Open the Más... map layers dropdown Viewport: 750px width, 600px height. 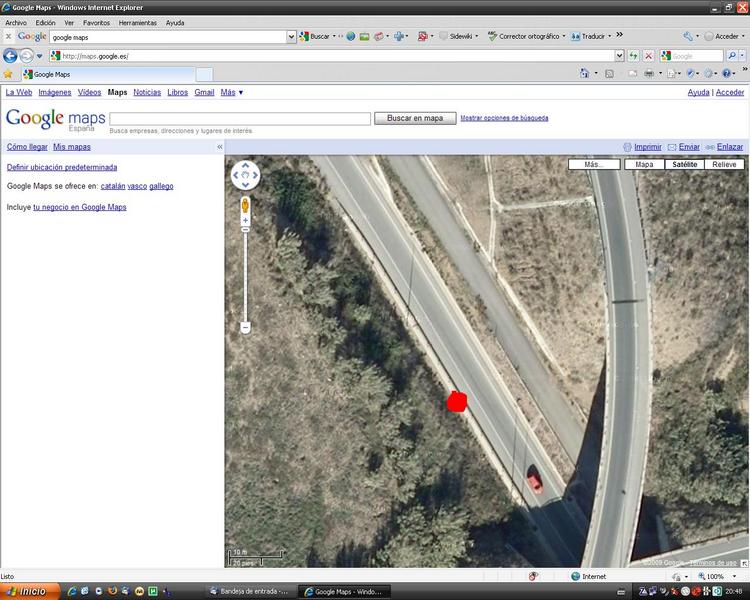(x=594, y=164)
